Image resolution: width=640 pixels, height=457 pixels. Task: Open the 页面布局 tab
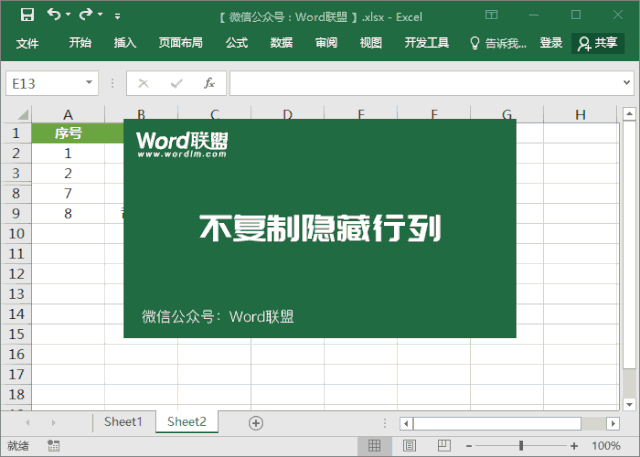pos(180,42)
